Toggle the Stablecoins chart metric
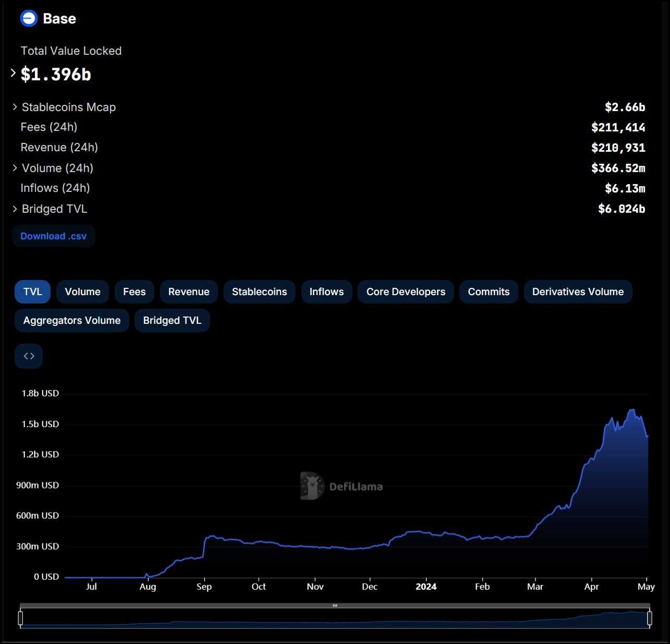Image resolution: width=670 pixels, height=644 pixels. (x=259, y=291)
